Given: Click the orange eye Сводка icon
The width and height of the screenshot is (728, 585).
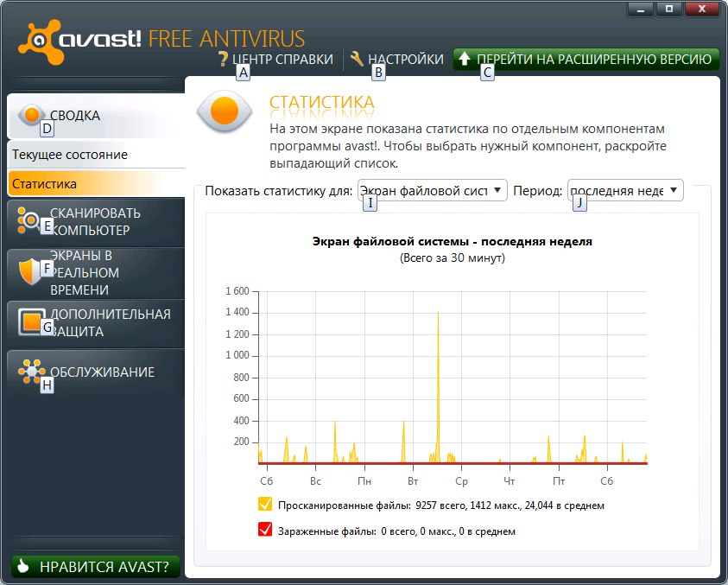Looking at the screenshot, I should click(x=32, y=115).
